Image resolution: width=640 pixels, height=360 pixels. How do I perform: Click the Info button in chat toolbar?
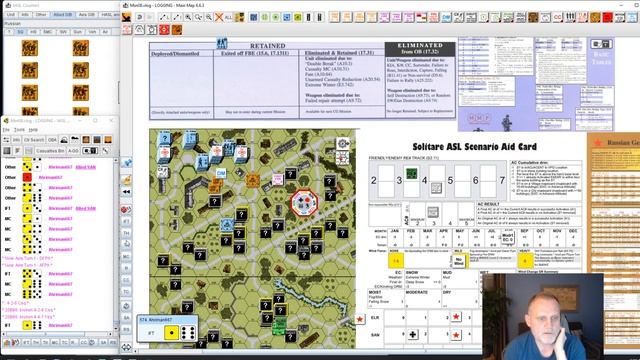[16, 140]
